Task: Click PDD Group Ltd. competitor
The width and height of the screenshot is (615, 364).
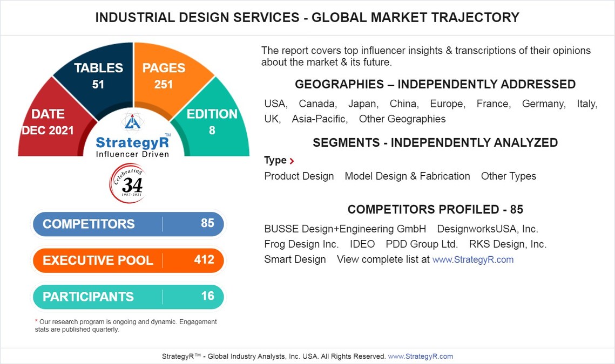Action: [x=422, y=244]
